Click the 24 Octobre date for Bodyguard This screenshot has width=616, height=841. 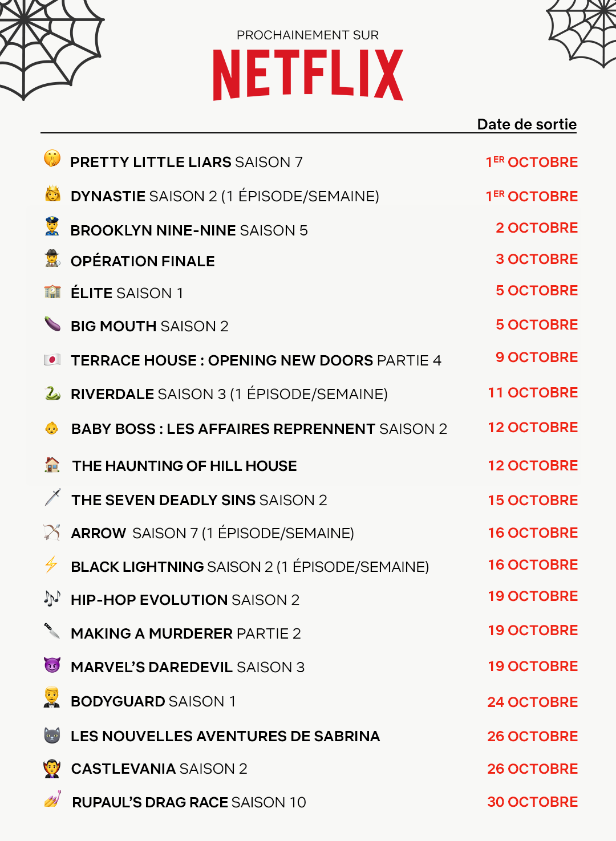pyautogui.click(x=533, y=702)
